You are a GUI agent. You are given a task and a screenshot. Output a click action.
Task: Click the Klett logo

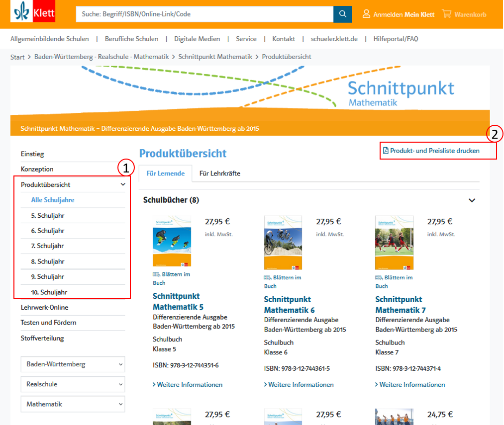click(33, 11)
